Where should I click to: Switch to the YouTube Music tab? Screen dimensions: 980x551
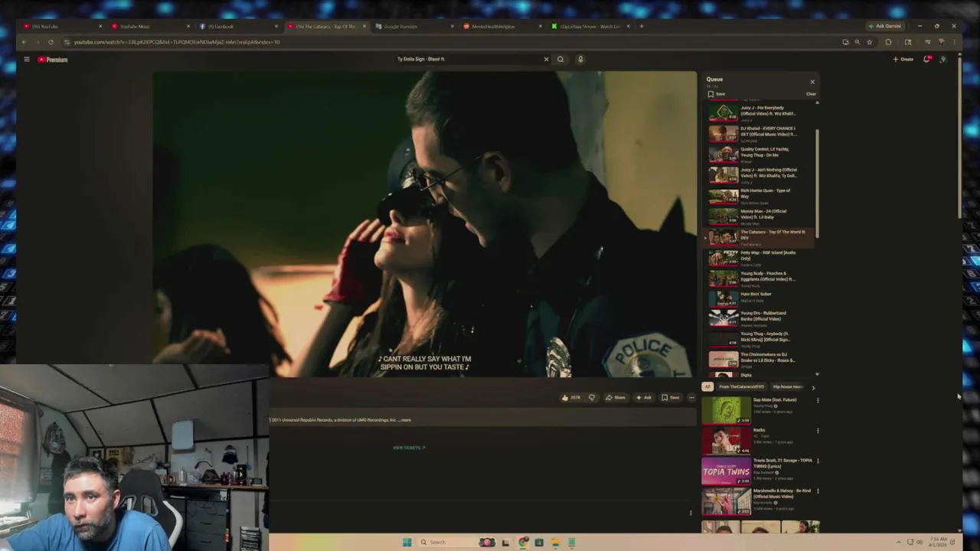tap(151, 26)
